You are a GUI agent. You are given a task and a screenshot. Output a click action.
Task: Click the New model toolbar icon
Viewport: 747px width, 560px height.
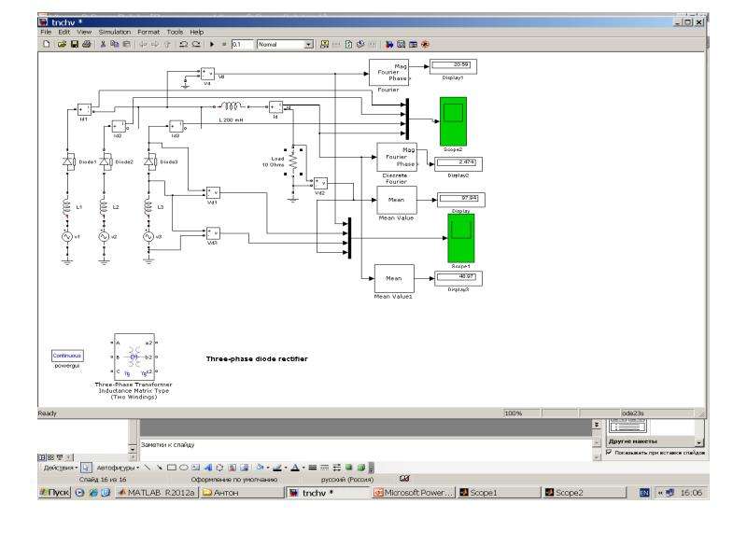pyautogui.click(x=46, y=44)
